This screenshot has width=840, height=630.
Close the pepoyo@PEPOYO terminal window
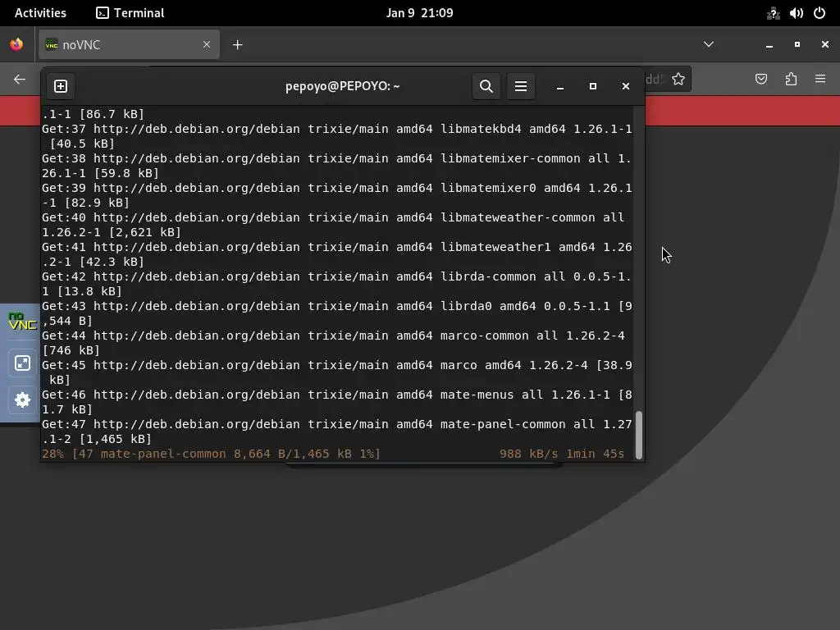(625, 86)
